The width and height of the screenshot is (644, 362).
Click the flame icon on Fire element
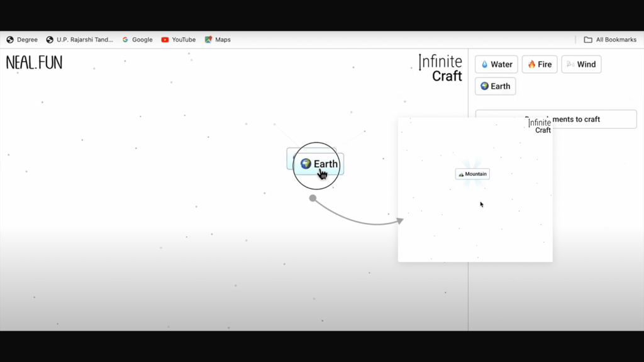point(531,64)
